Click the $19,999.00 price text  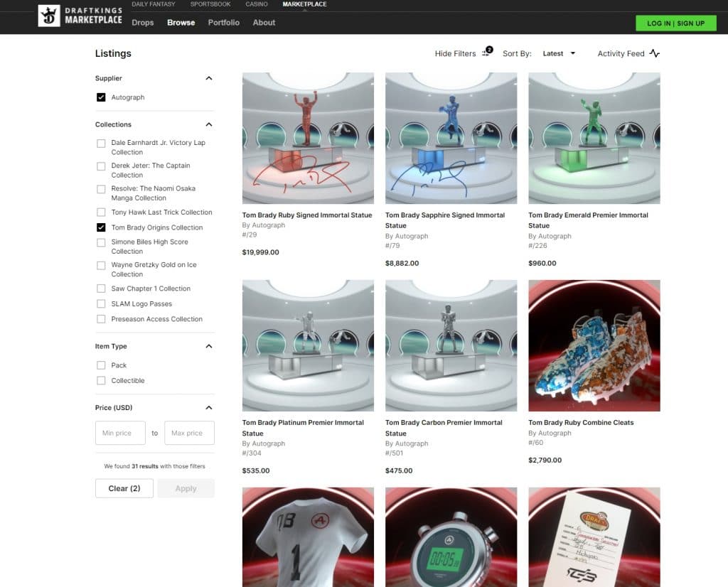260,252
